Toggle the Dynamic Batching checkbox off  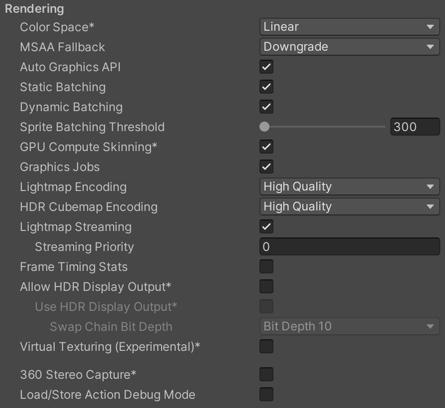coord(266,107)
